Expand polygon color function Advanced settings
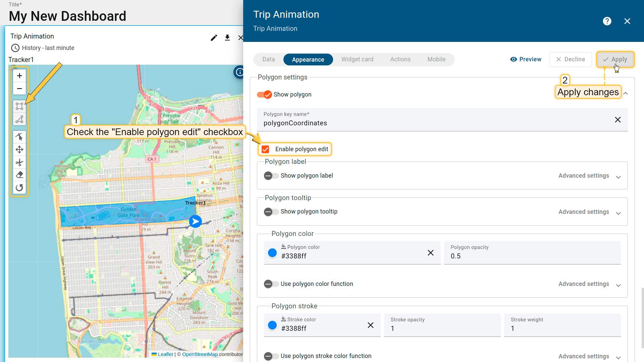The width and height of the screenshot is (644, 362). (x=590, y=284)
